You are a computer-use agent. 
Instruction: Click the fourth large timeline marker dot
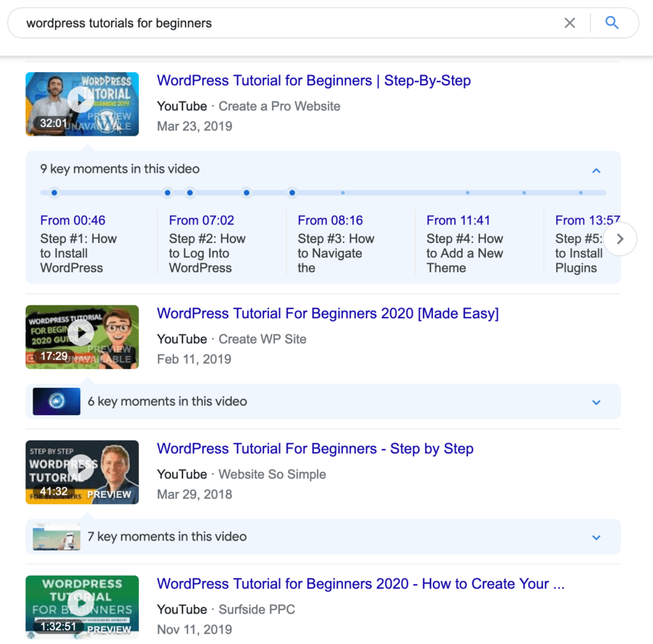coord(247,193)
